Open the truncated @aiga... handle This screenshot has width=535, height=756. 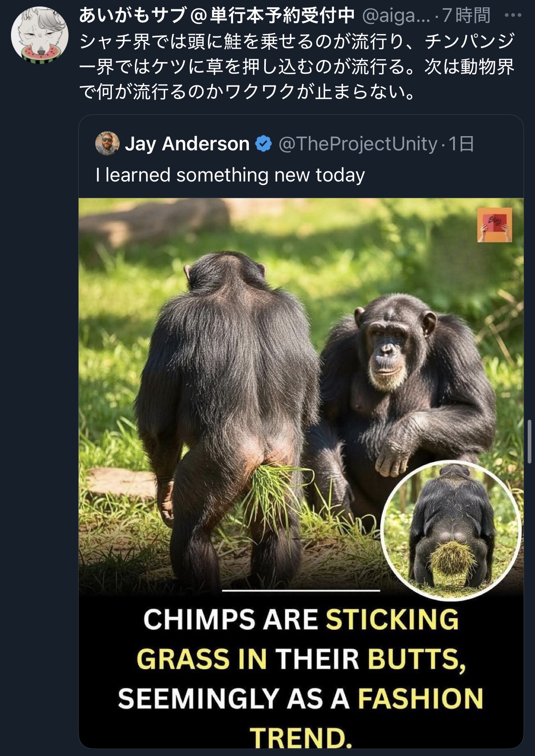tap(395, 16)
